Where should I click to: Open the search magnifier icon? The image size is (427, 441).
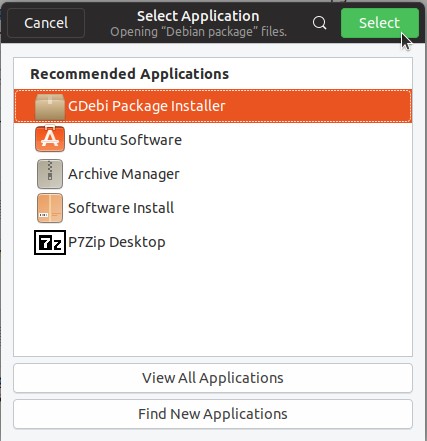click(319, 23)
